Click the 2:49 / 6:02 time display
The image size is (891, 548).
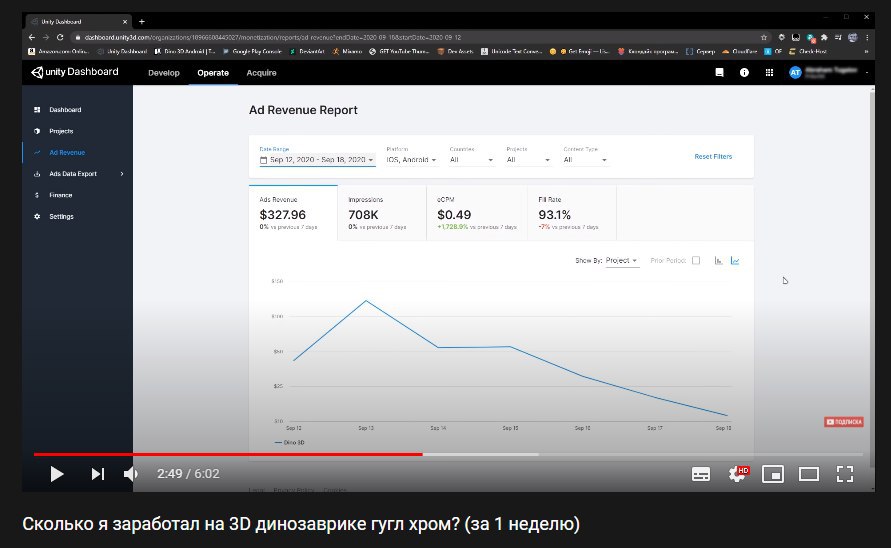pos(188,474)
